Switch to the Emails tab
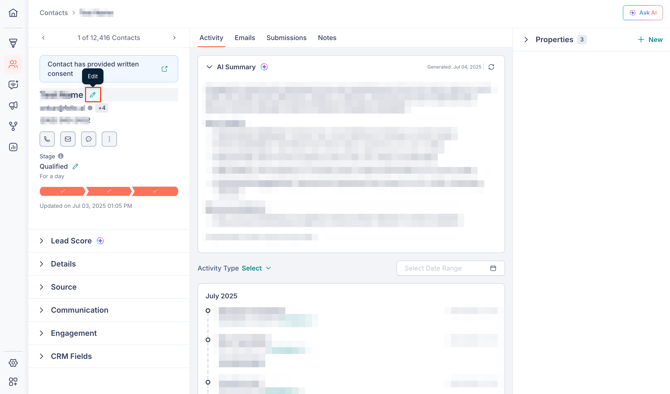Screen dimensions: 670x394 [245, 38]
